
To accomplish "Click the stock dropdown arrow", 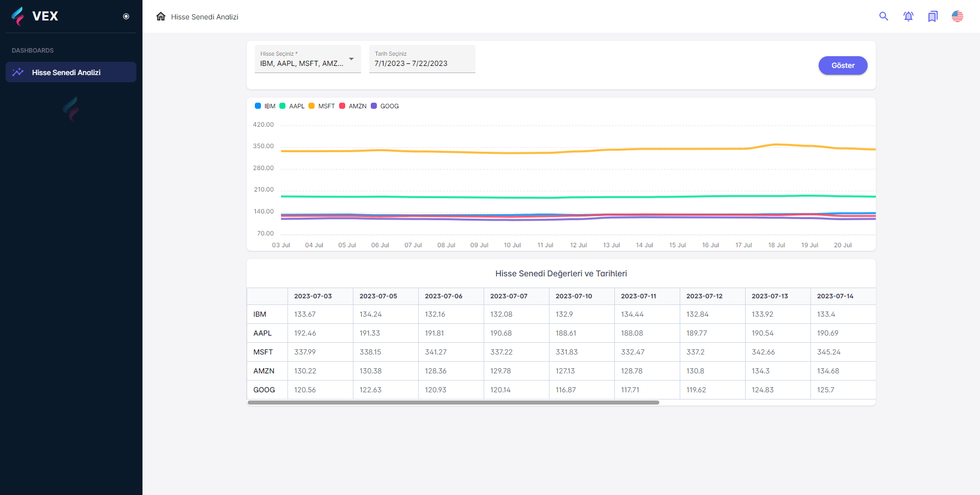I will point(351,59).
